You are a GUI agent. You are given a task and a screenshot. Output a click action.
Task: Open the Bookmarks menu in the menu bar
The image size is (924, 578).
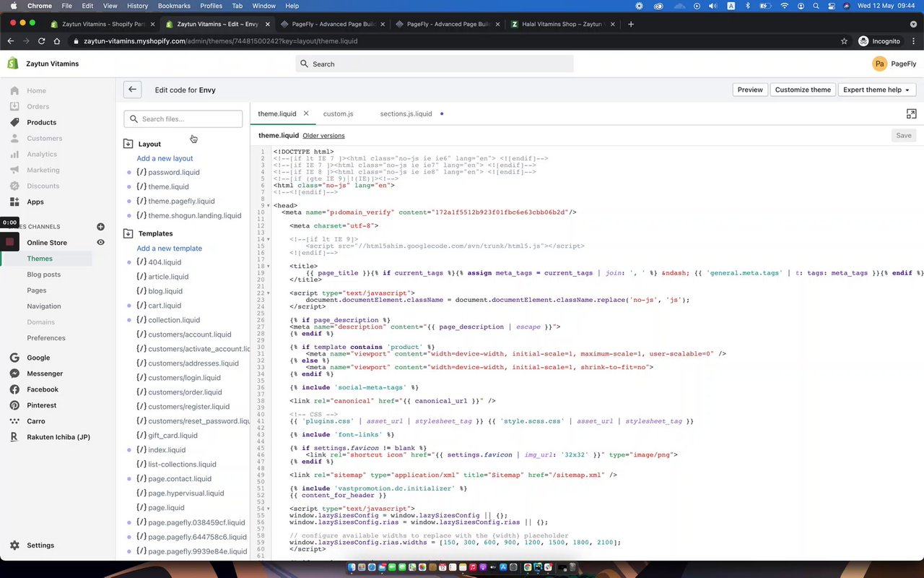coord(174,6)
